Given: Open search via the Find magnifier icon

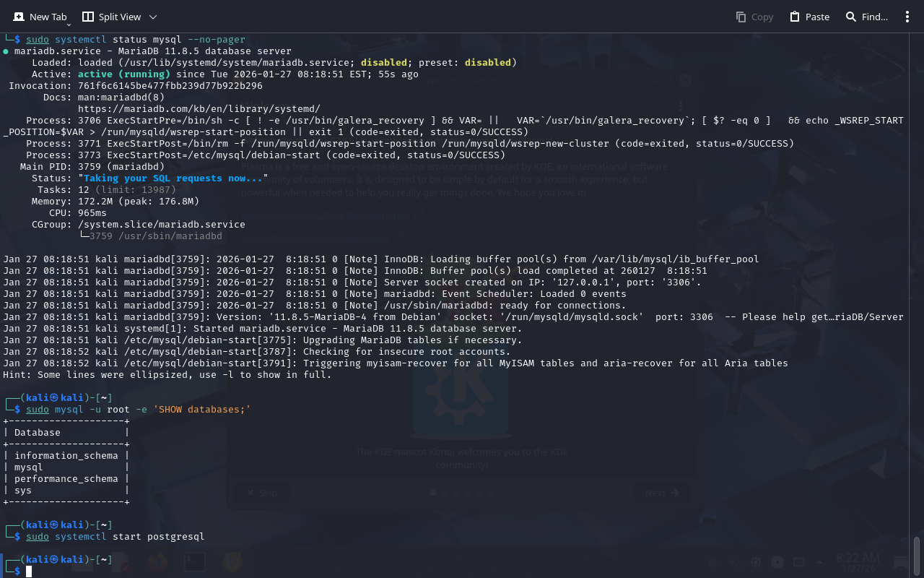Looking at the screenshot, I should (x=851, y=17).
